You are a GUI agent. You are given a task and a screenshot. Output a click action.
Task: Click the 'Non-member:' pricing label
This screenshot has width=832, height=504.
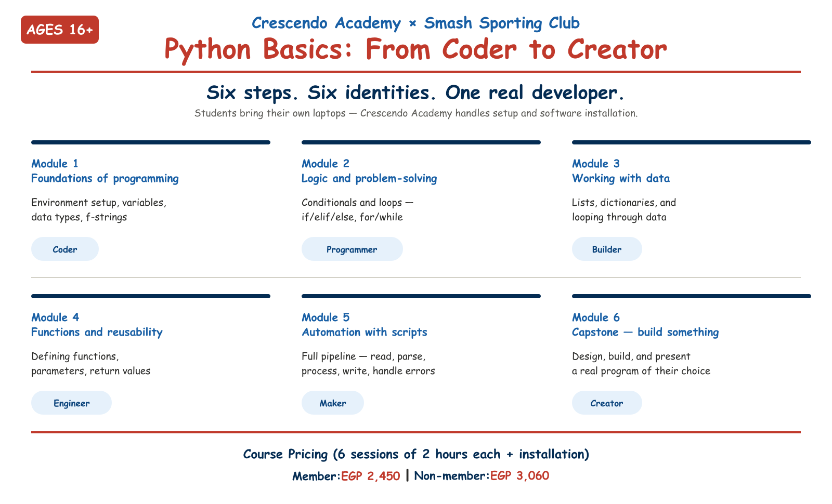click(x=452, y=476)
